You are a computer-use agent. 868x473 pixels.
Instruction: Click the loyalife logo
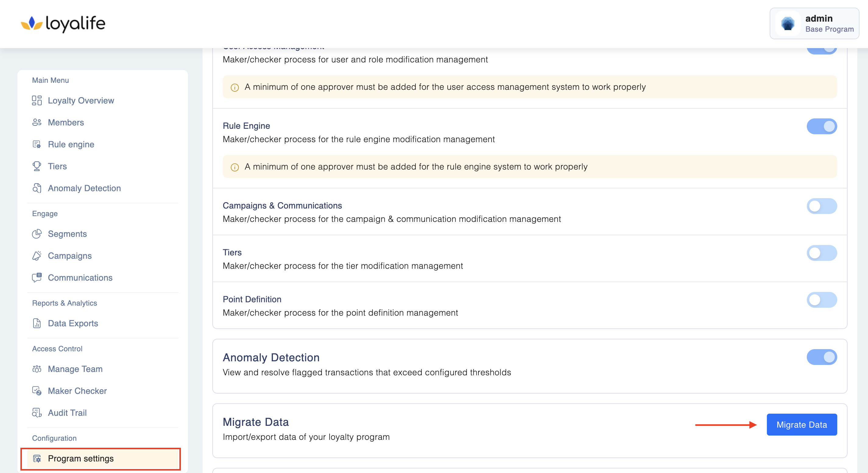pos(63,23)
